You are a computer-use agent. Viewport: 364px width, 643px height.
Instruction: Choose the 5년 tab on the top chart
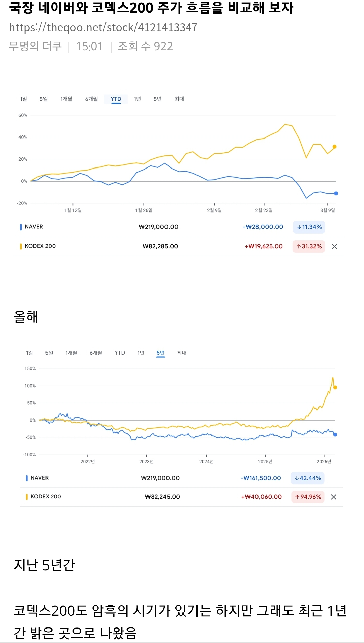tap(157, 99)
